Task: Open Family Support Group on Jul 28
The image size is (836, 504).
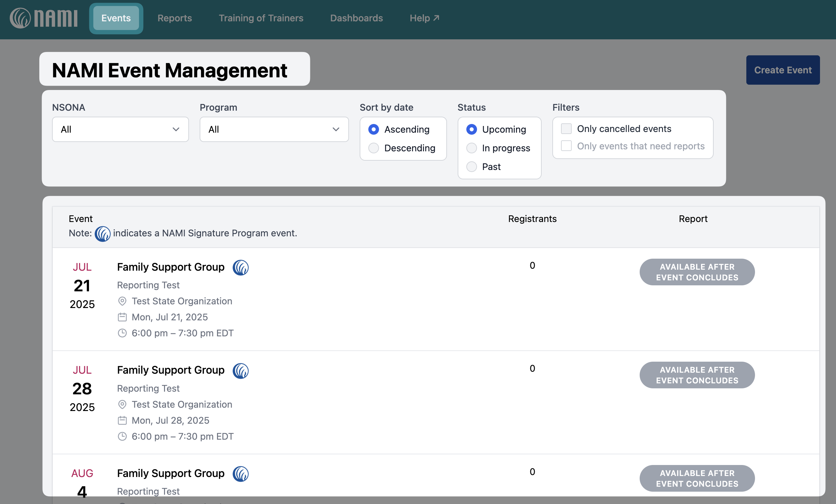Action: point(171,370)
